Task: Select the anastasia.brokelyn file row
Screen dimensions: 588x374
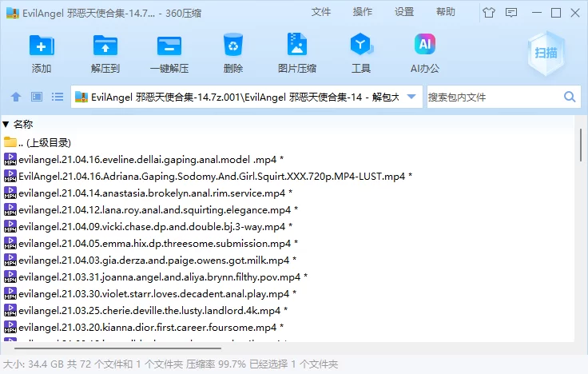Action: (x=288, y=193)
